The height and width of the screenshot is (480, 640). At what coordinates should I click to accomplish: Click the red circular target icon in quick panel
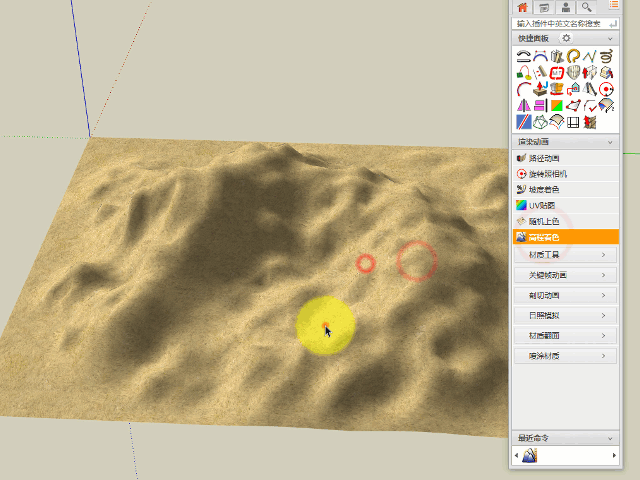[x=606, y=89]
